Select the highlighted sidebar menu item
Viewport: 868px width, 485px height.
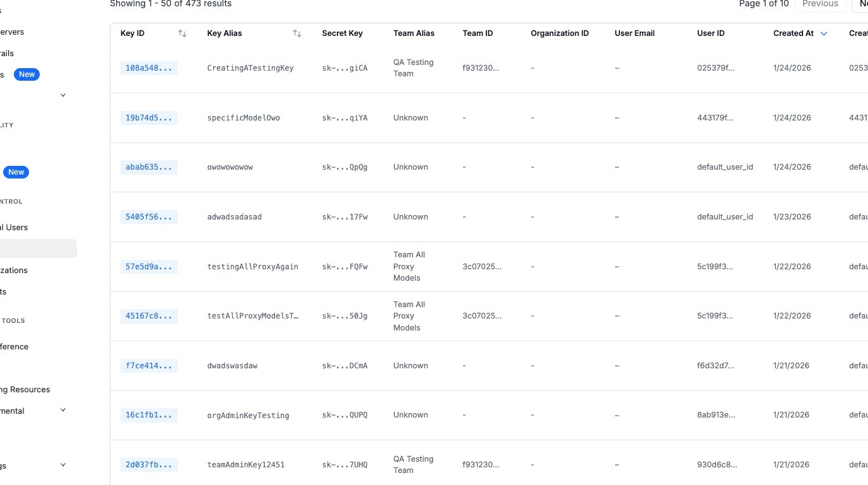(38, 248)
